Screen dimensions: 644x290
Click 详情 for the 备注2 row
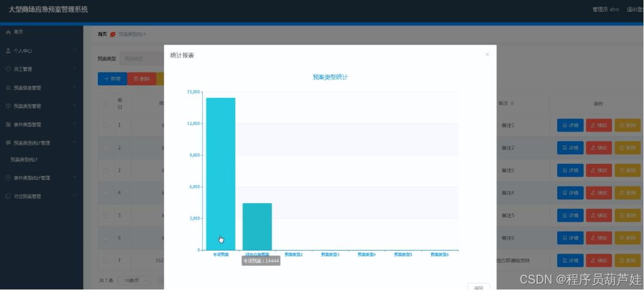[x=570, y=148]
